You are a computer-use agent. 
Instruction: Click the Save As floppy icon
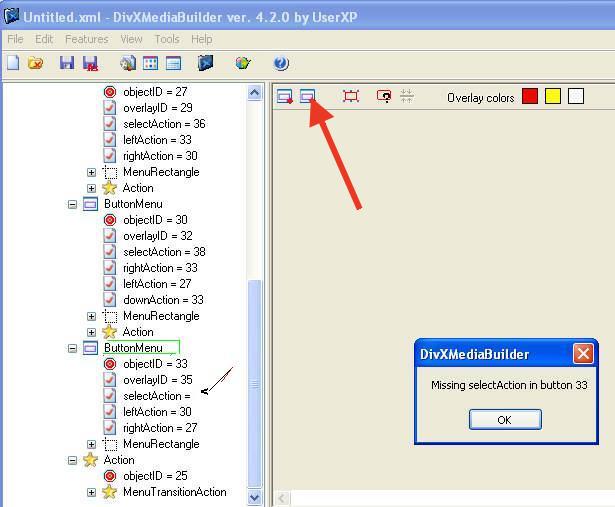(90, 63)
